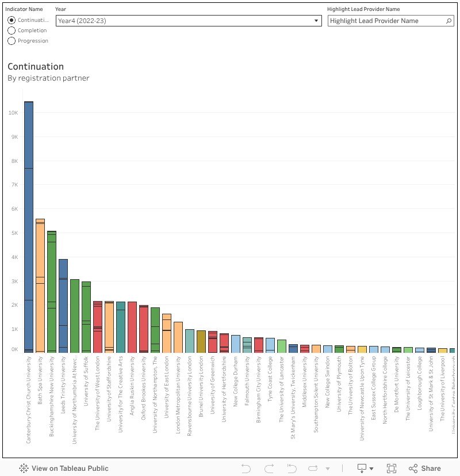This screenshot has width=460, height=476.
Task: Type in Highlight Lead Provider Name field
Action: click(x=385, y=21)
